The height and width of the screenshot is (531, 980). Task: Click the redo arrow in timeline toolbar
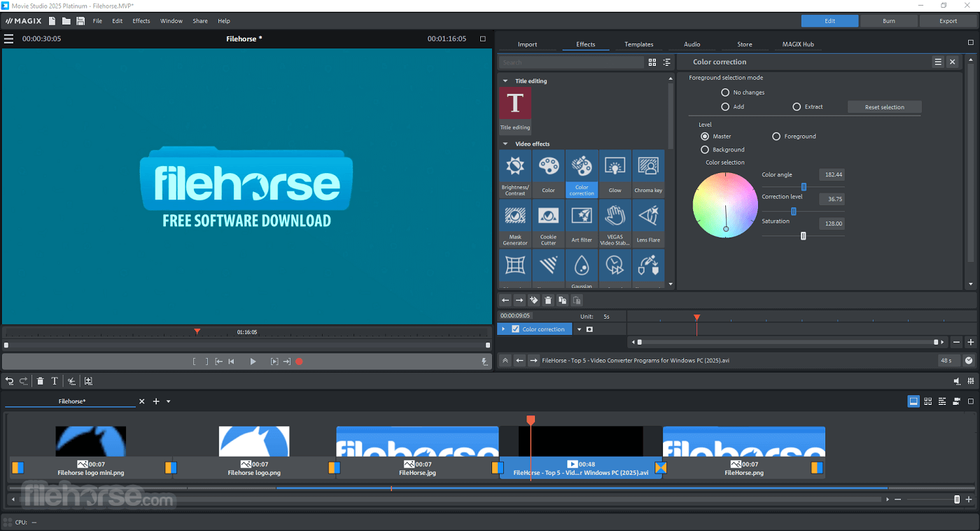tap(24, 381)
